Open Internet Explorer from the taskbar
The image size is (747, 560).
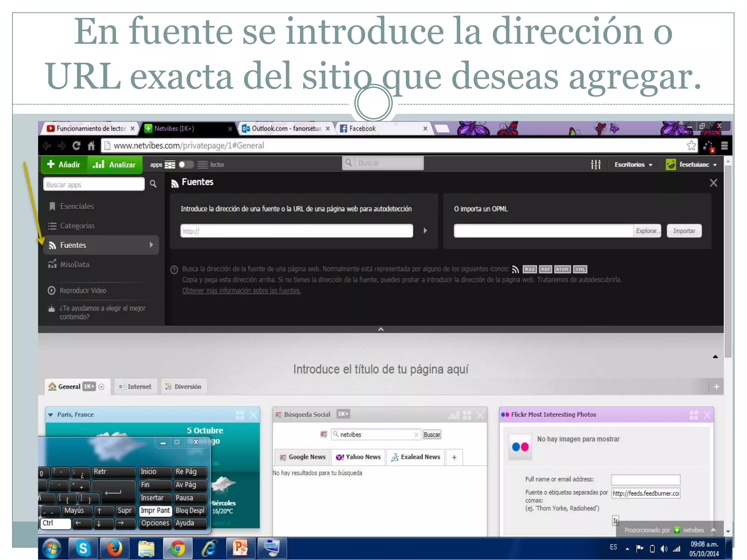pos(209,548)
